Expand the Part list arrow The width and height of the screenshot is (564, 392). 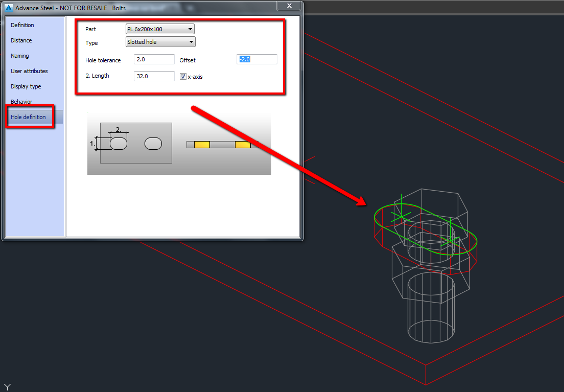(x=190, y=29)
